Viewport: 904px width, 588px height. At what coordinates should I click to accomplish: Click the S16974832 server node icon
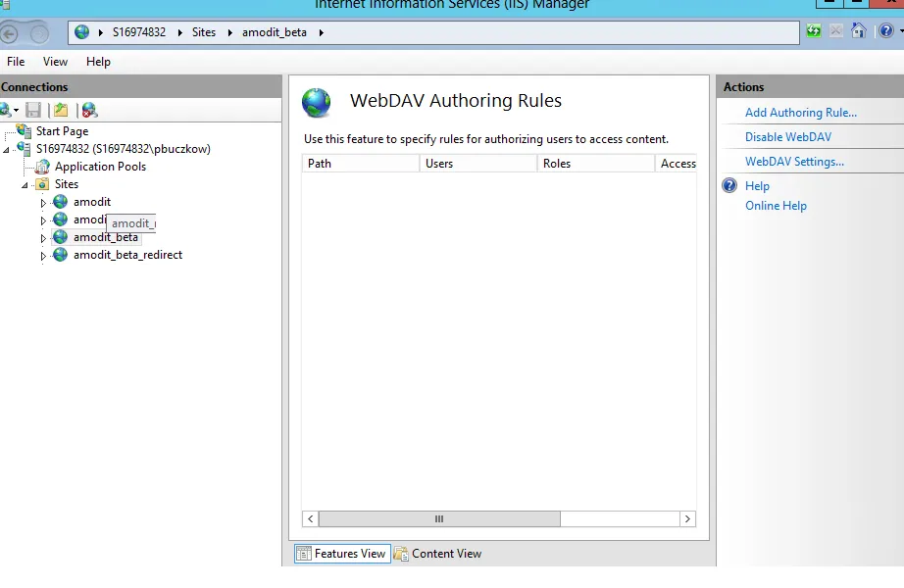pos(24,149)
